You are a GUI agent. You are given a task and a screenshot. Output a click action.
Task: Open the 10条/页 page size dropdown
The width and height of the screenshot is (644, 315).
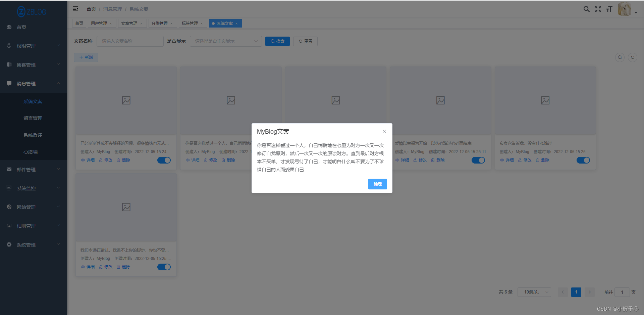pos(534,292)
